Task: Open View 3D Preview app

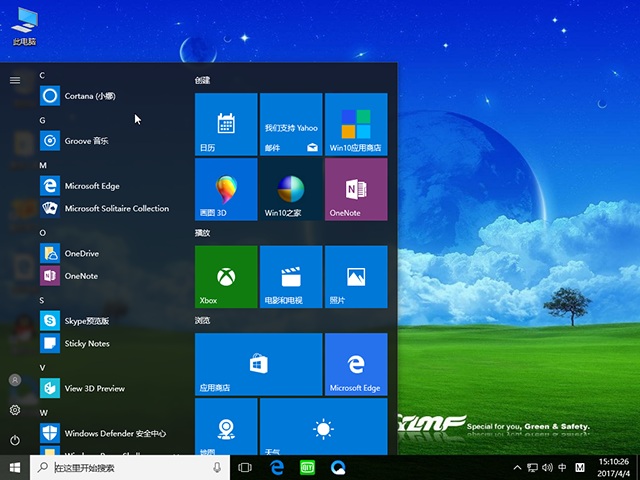Action: 94,388
